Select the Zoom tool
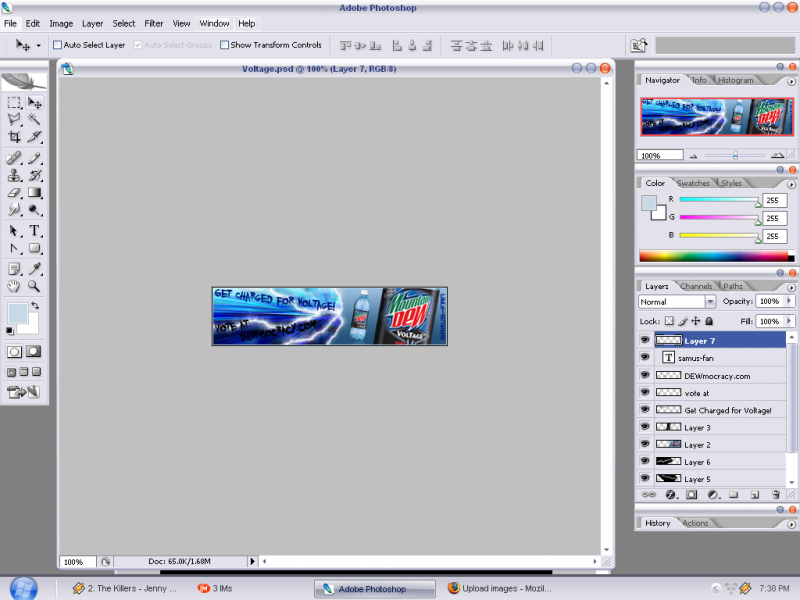Viewport: 800px width, 600px height. point(34,286)
